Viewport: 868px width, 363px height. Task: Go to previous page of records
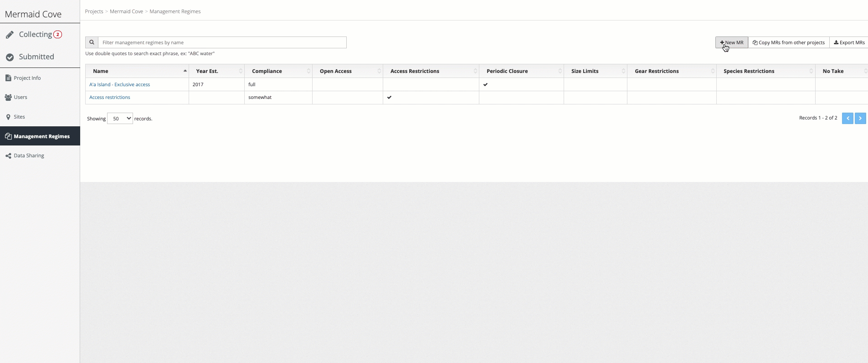[847, 118]
